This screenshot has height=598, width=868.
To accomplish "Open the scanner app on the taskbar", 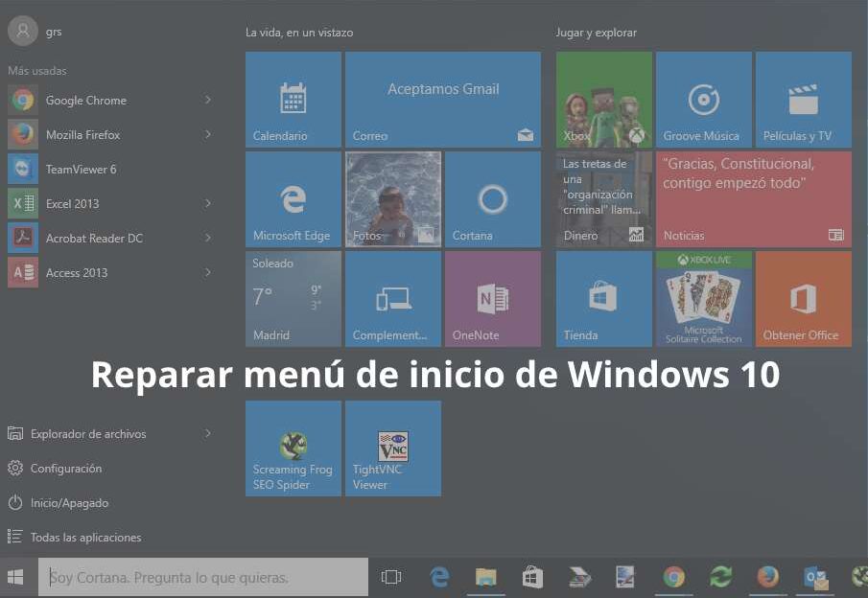I will pyautogui.click(x=579, y=577).
